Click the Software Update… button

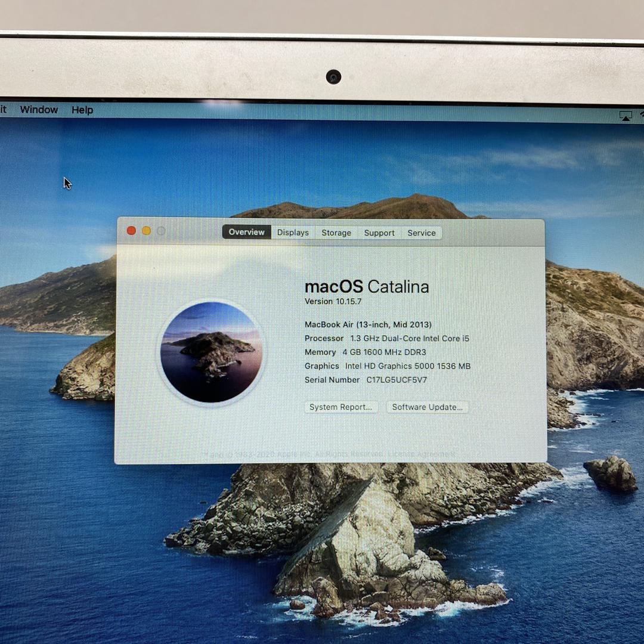click(x=428, y=407)
